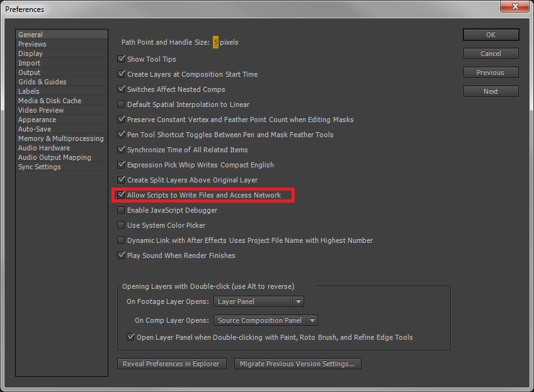This screenshot has height=392, width=534.
Task: Disable Allow Scripts to Write Files and Access Network
Action: (121, 195)
